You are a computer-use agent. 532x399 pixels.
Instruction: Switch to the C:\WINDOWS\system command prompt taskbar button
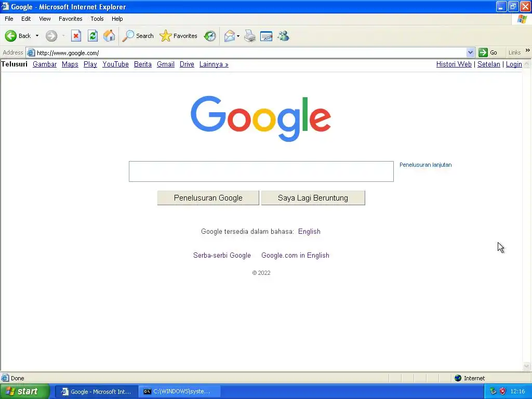[x=180, y=392]
